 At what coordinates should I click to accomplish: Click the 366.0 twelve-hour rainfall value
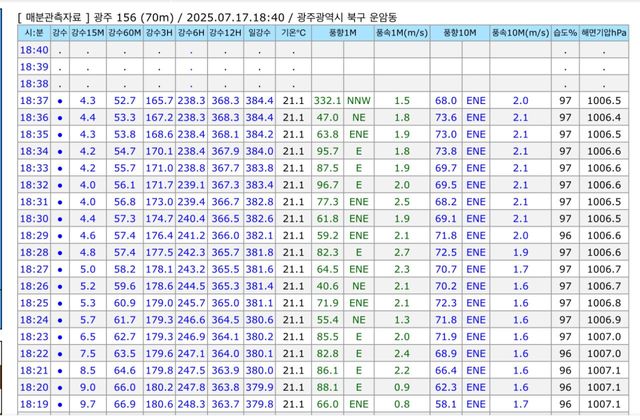point(225,236)
